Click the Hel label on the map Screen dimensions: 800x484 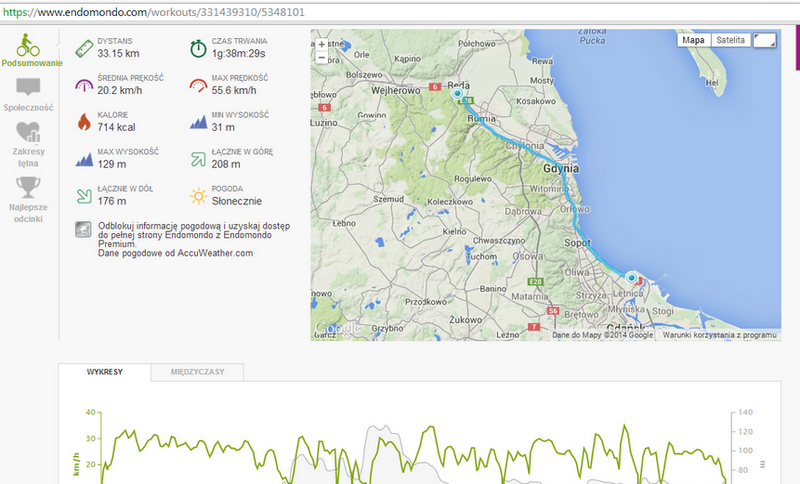tap(712, 83)
